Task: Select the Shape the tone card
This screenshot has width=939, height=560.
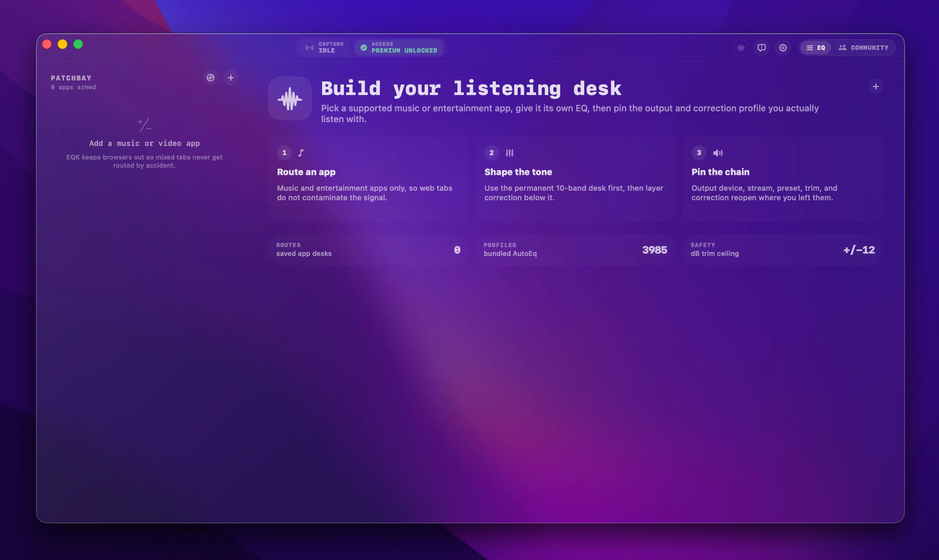Action: click(575, 179)
